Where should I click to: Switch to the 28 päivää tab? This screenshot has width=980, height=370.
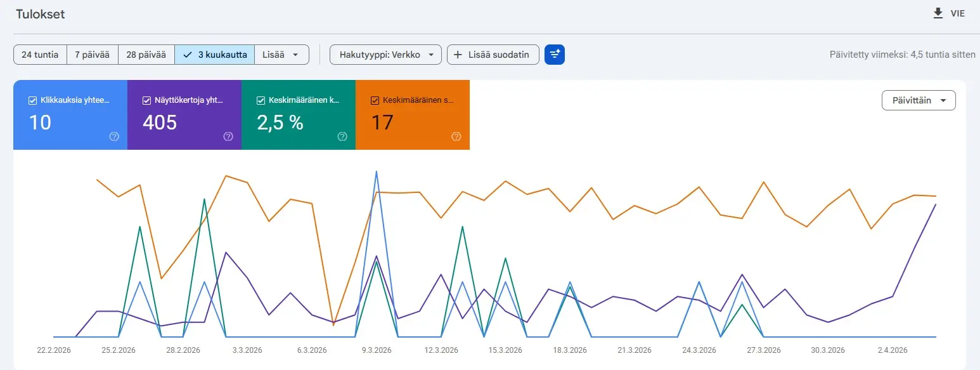tap(146, 54)
